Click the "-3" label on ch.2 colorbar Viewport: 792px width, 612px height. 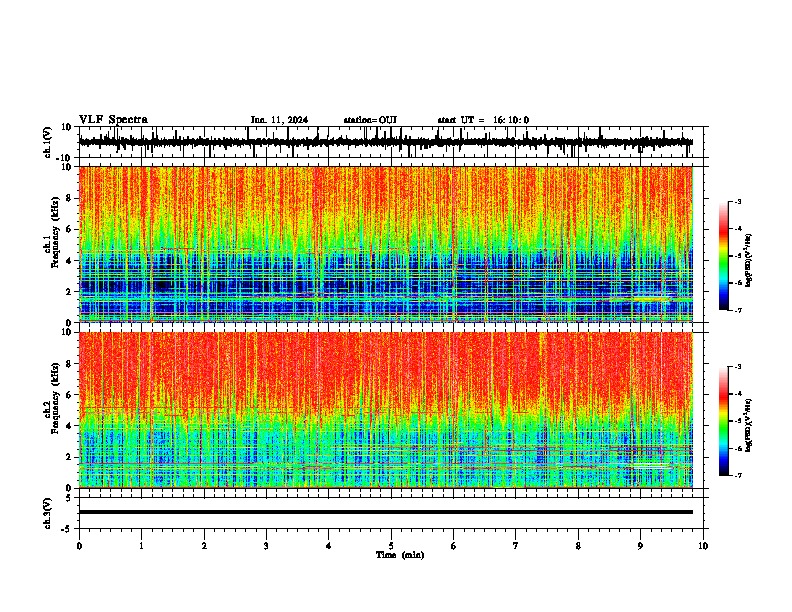tap(738, 367)
